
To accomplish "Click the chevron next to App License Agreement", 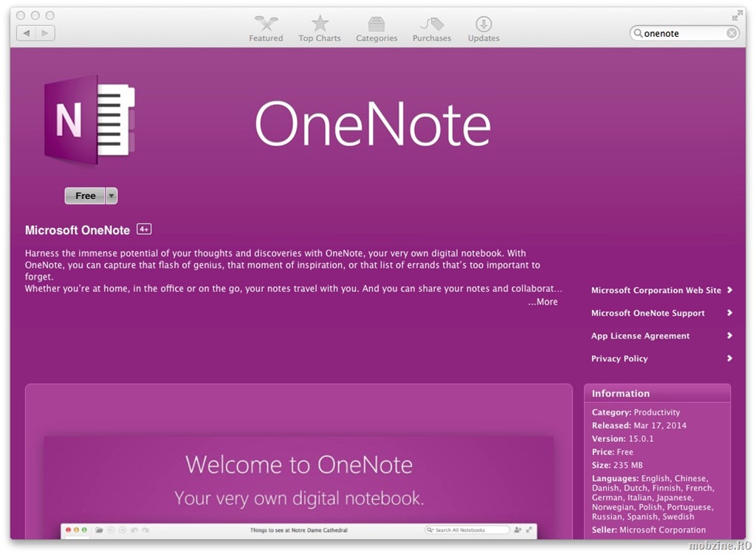I will [x=729, y=336].
